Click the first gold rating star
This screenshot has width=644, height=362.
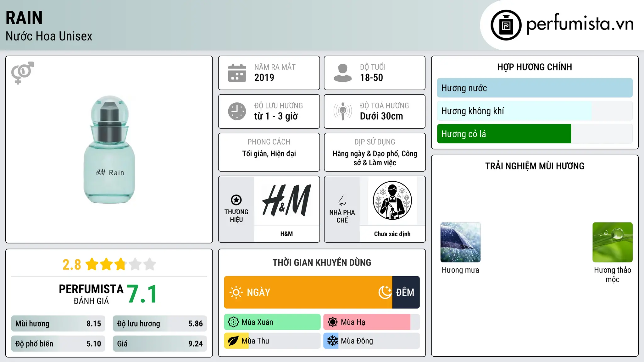click(x=92, y=264)
